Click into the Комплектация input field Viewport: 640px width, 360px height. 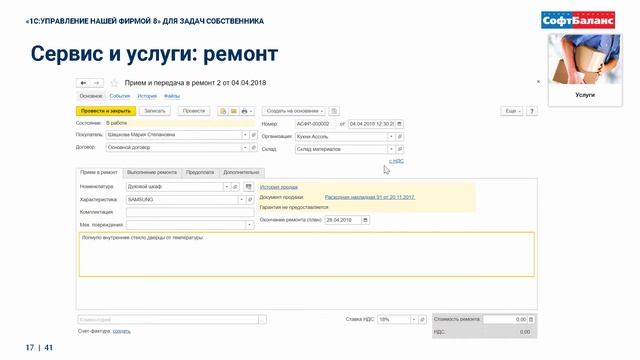[x=190, y=212]
